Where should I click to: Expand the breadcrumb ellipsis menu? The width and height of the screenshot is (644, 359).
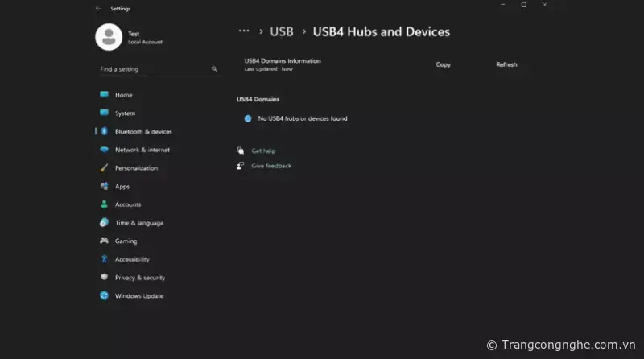pos(244,31)
